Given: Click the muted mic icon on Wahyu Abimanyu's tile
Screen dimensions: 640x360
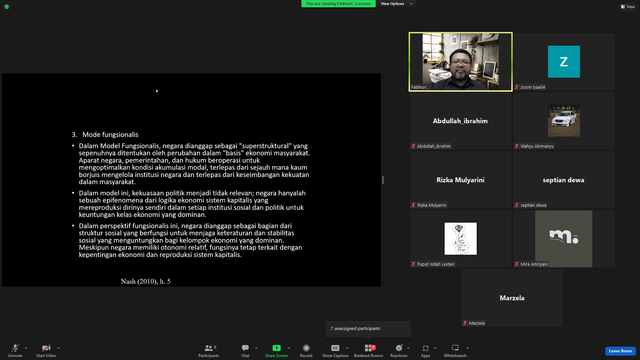Looking at the screenshot, I should (517, 146).
